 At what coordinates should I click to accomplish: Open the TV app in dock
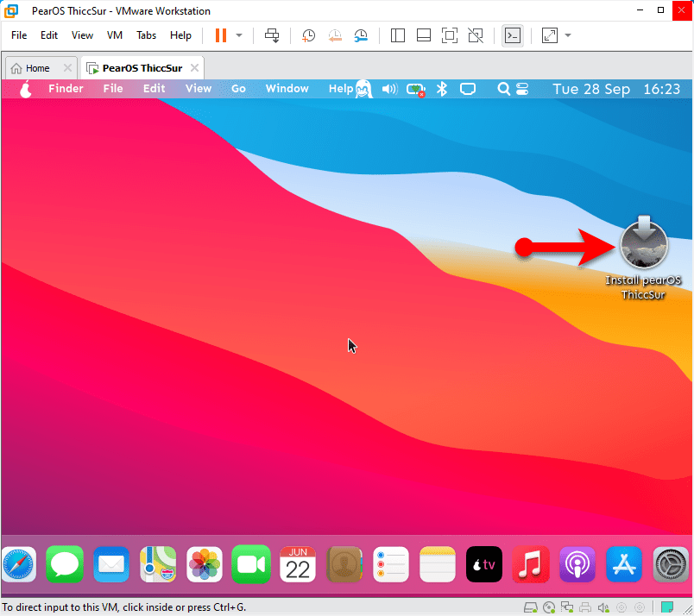[x=483, y=564]
